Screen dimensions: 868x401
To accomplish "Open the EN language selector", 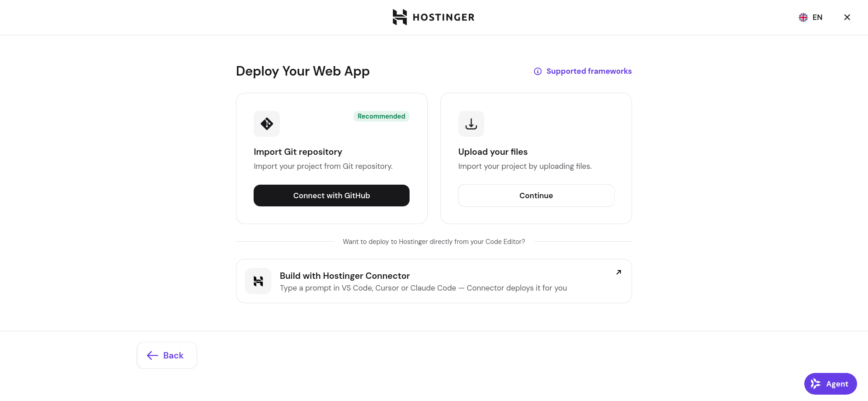I will pos(811,17).
